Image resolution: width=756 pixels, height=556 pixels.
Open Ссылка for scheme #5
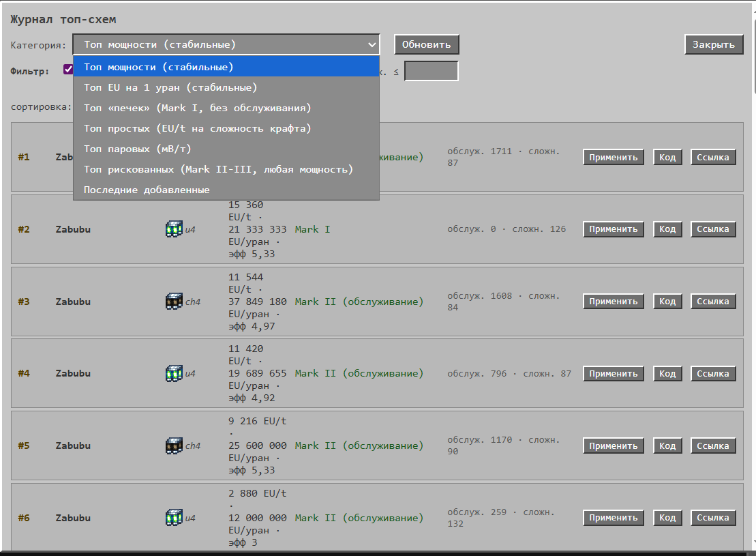coord(713,446)
